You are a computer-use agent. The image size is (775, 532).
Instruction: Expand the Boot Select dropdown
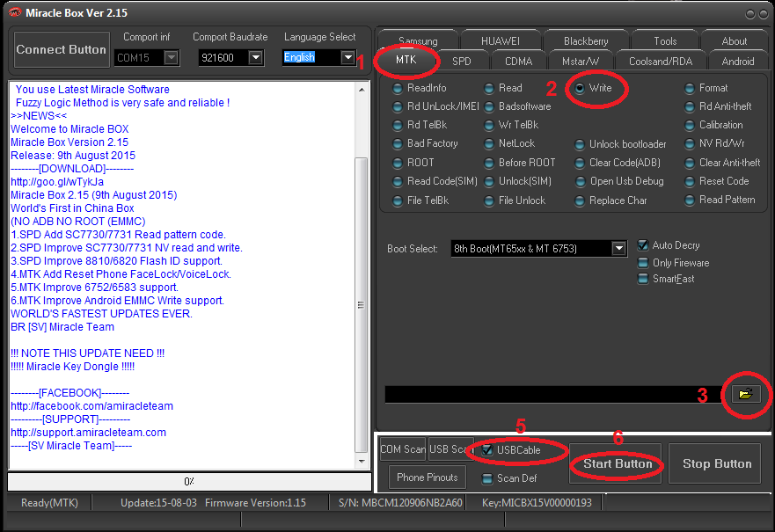(618, 249)
